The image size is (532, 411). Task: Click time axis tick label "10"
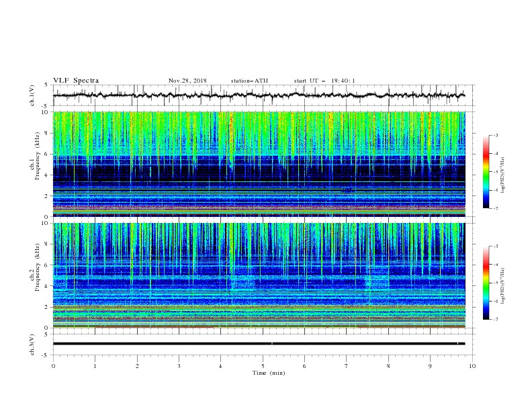(x=472, y=366)
